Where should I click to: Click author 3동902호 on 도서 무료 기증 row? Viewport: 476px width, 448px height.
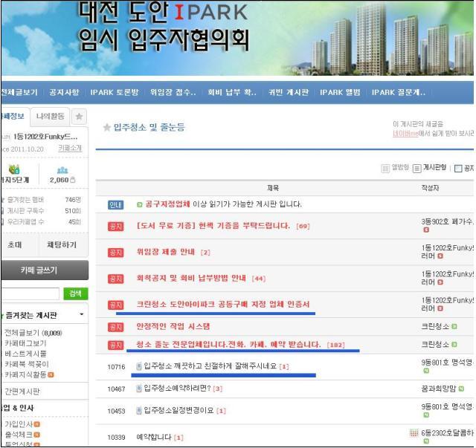(x=447, y=221)
